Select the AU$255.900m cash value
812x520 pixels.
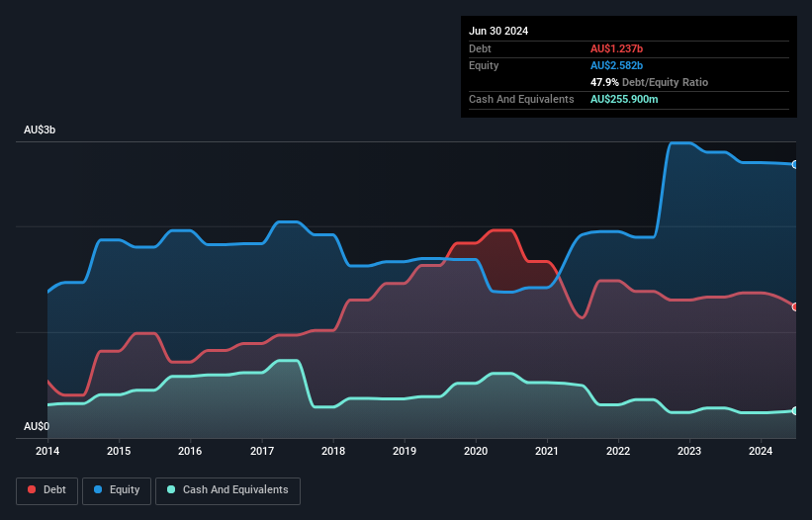(x=624, y=99)
